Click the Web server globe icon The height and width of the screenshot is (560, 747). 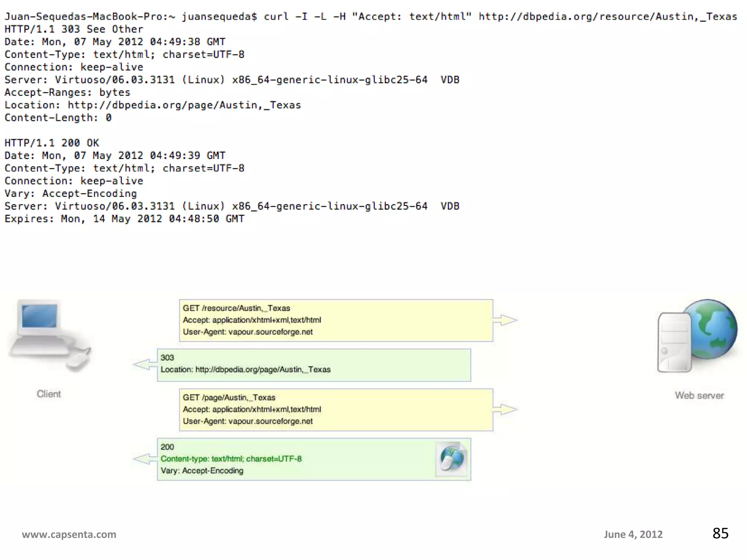[x=712, y=329]
